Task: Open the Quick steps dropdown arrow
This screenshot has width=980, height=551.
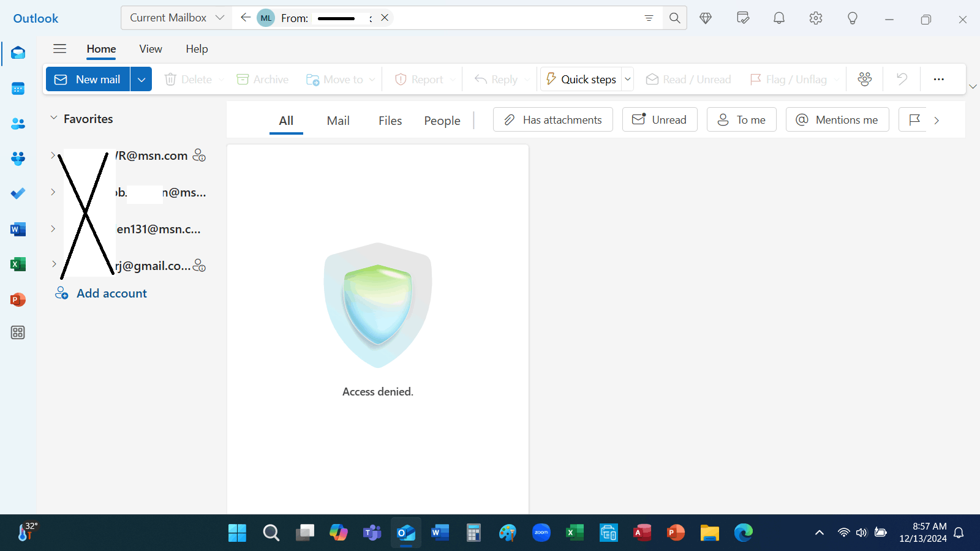Action: click(627, 79)
